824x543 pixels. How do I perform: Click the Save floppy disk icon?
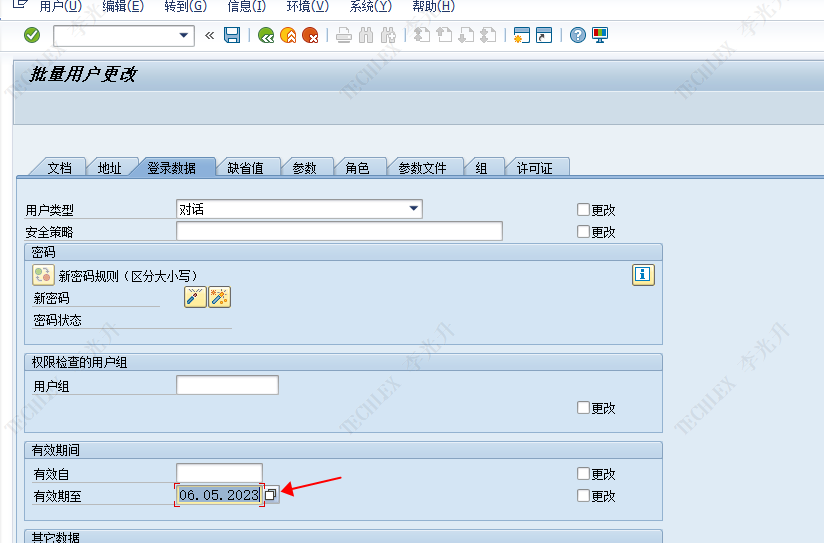(x=232, y=36)
